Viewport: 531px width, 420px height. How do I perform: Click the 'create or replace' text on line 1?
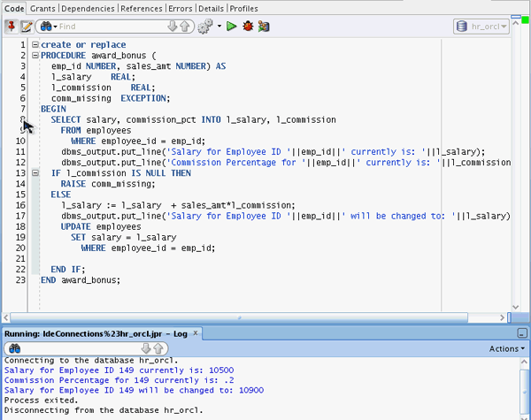pos(83,45)
